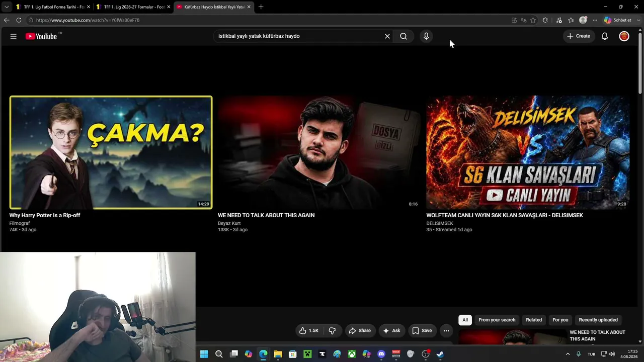Open Edge profile avatar
This screenshot has height=362, width=644.
click(583, 20)
